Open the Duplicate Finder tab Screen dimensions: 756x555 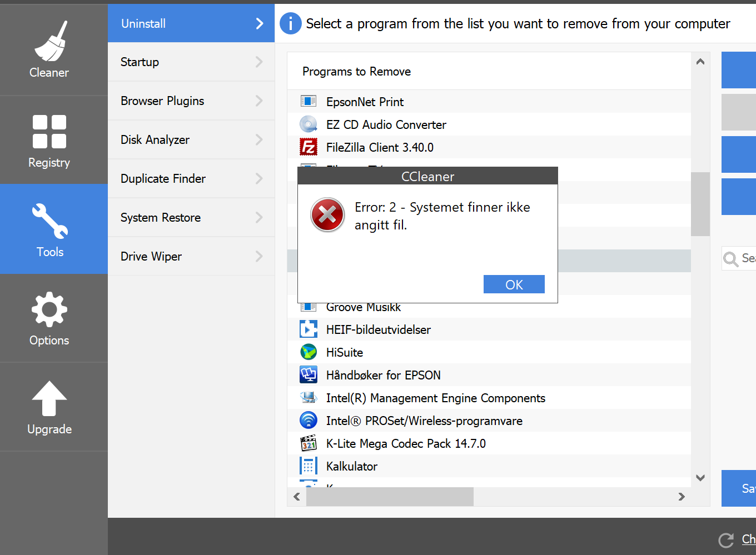191,178
